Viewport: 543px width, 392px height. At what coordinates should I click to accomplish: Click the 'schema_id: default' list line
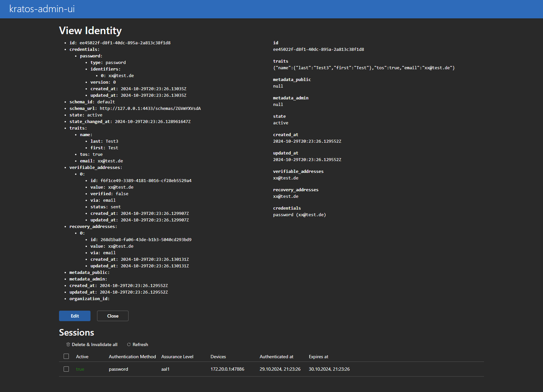pyautogui.click(x=92, y=102)
